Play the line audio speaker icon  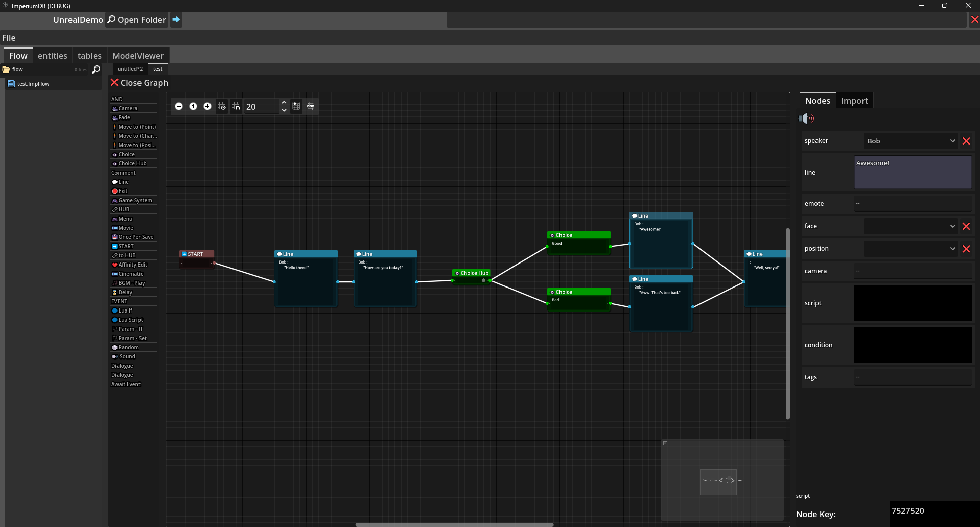[x=806, y=118]
